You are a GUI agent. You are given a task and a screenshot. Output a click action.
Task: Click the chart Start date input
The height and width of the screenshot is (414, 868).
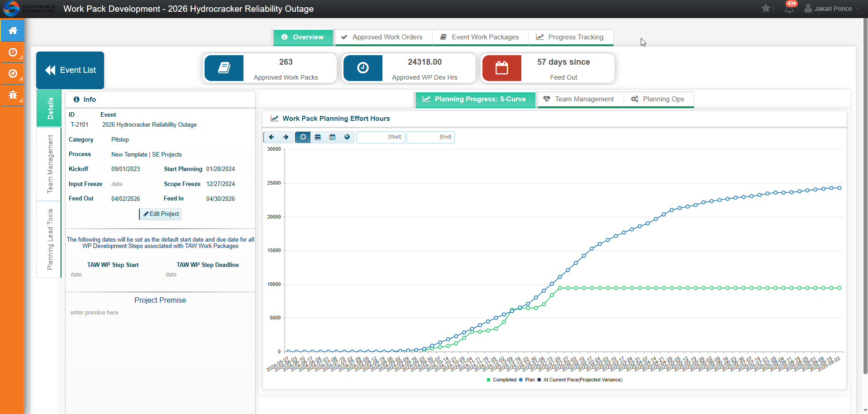tap(381, 137)
